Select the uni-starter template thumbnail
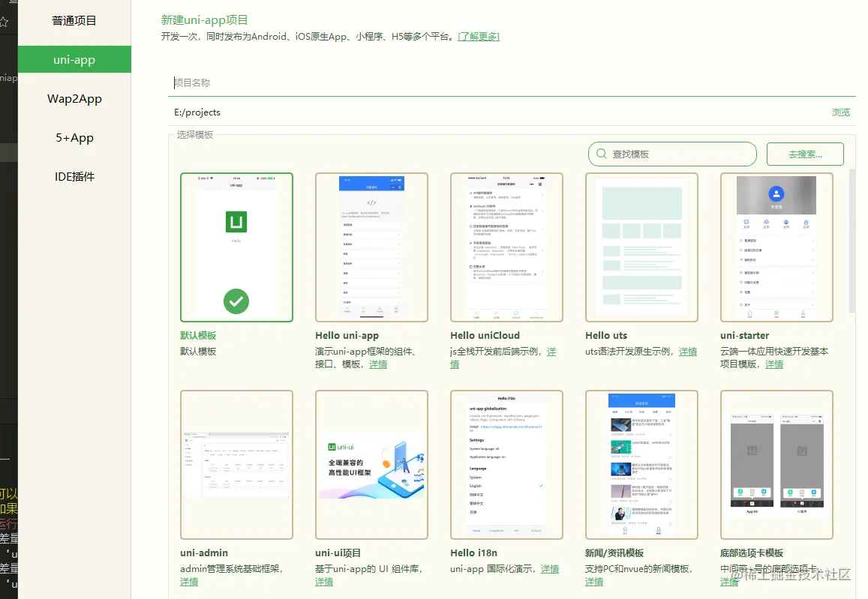The image size is (868, 599). pyautogui.click(x=776, y=247)
